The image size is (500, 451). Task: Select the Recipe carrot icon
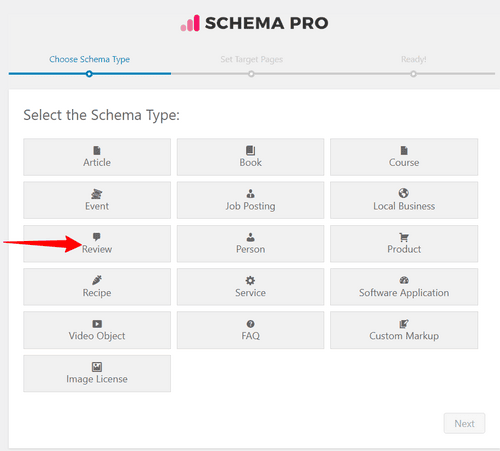tap(97, 280)
